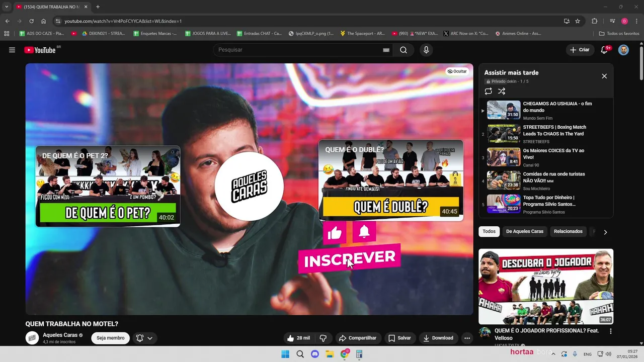Open the video title QUEM É O JOGADOR PROFISSIONAL
Image resolution: width=644 pixels, height=362 pixels.
click(547, 334)
